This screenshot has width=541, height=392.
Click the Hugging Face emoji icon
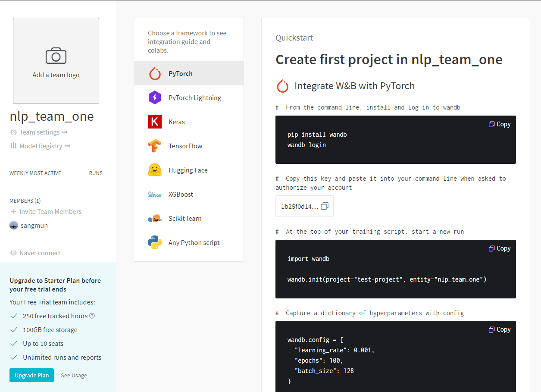pos(155,170)
